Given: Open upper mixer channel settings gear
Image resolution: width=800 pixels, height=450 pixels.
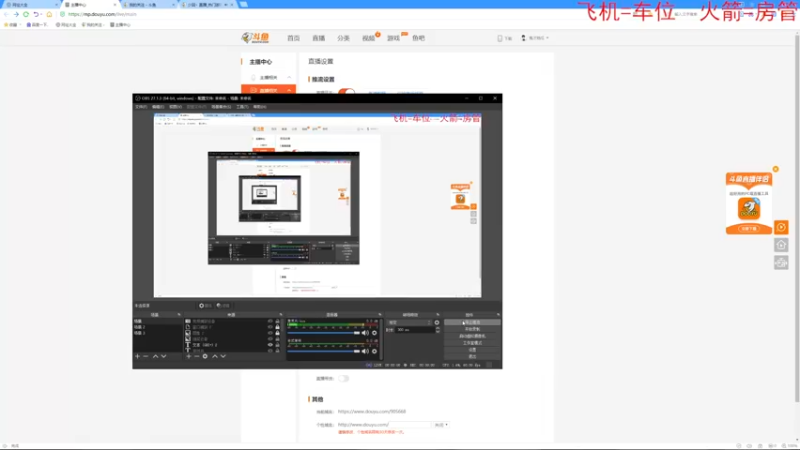Looking at the screenshot, I should point(374,333).
